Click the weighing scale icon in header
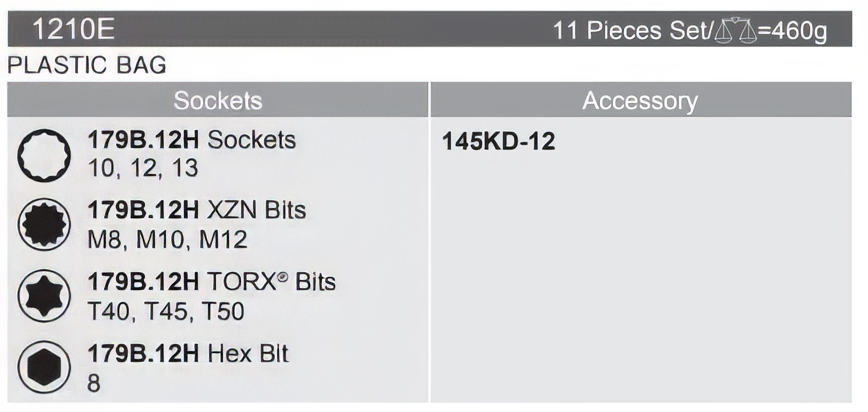 point(735,30)
